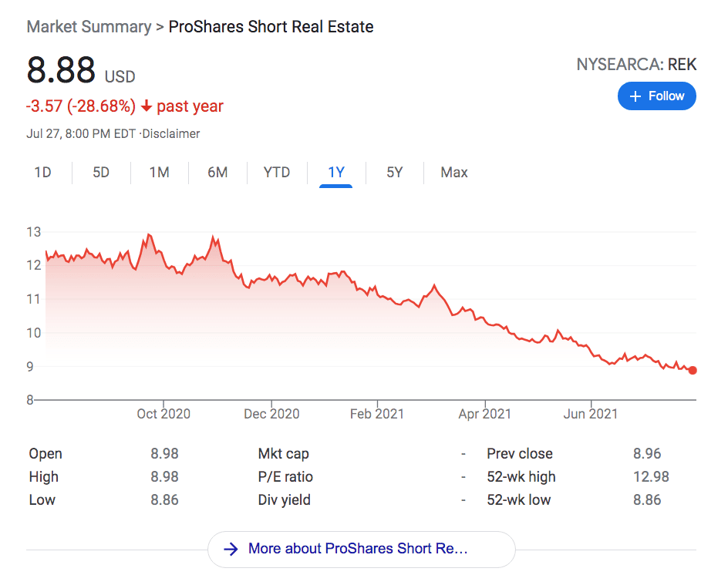Click the red dot marking the latest price
This screenshot has width=728, height=575.
[x=692, y=370]
